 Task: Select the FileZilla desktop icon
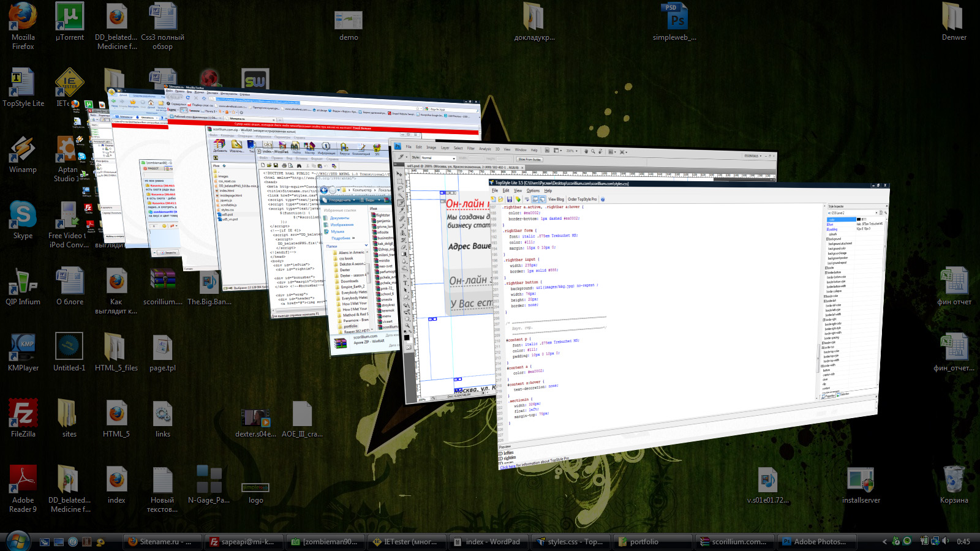tap(23, 419)
